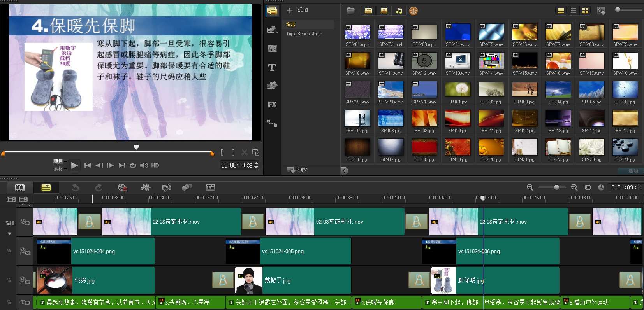Image resolution: width=644 pixels, height=310 pixels.
Task: Open the add/remove chapter point dropdown
Action: [x=24, y=205]
